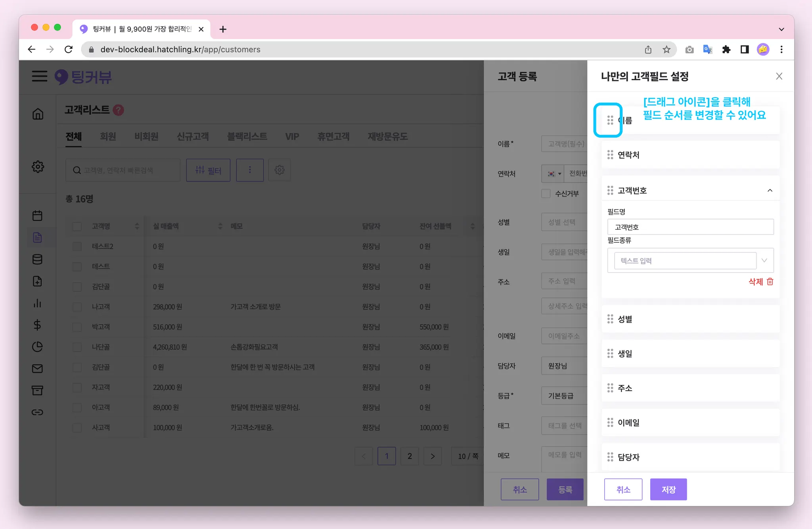Screen dimensions: 812x529
Task: Toggle the select-all checkbox in table header
Action: click(x=77, y=226)
